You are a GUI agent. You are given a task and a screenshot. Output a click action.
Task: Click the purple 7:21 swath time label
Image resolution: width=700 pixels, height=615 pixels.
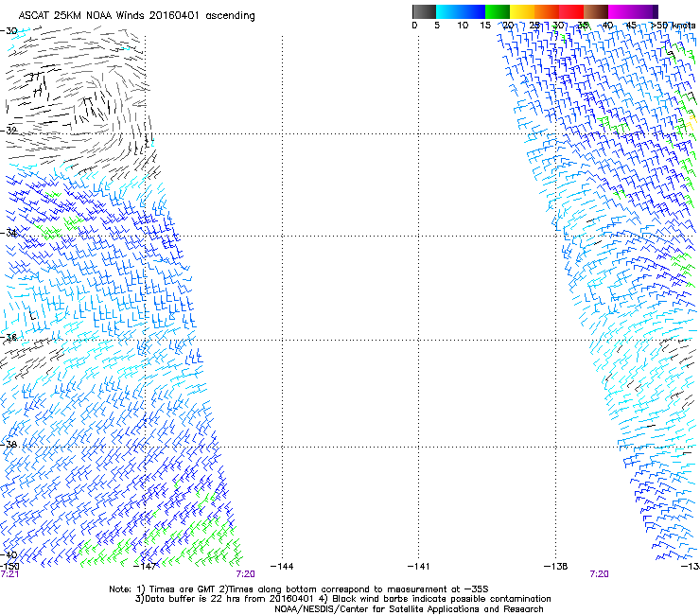[x=9, y=574]
